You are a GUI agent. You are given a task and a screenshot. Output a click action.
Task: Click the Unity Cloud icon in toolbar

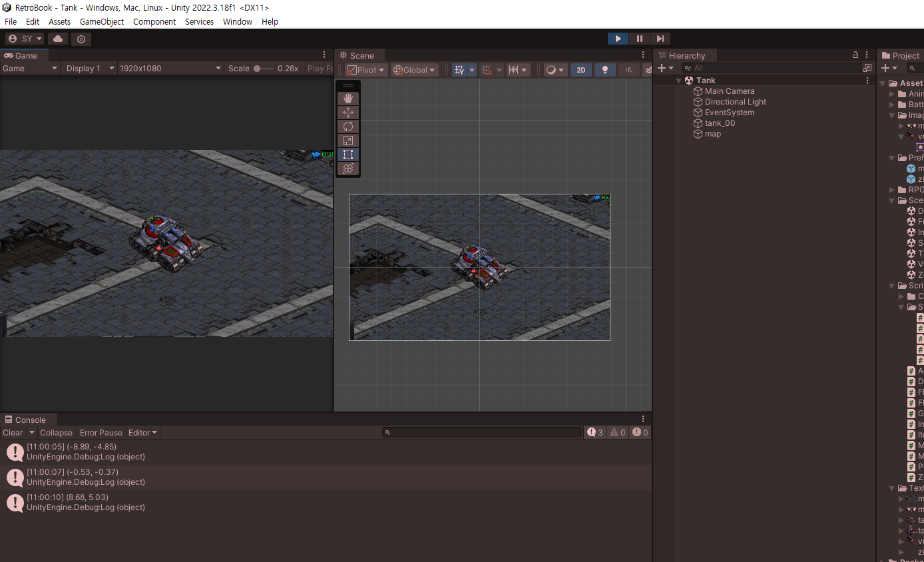click(58, 39)
